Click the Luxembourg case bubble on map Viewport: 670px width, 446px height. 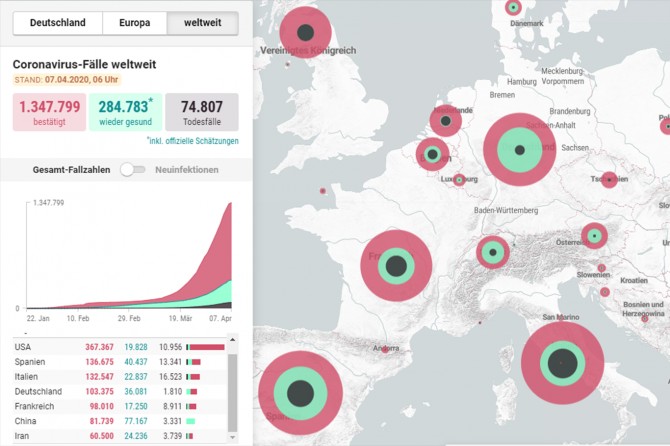tap(459, 180)
